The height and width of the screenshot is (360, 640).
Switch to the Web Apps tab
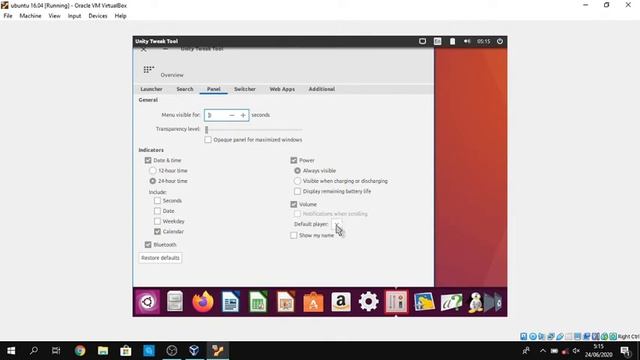(x=282, y=89)
